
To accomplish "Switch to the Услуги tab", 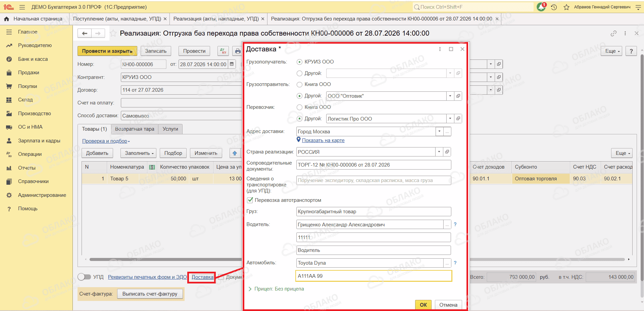I will click(170, 129).
